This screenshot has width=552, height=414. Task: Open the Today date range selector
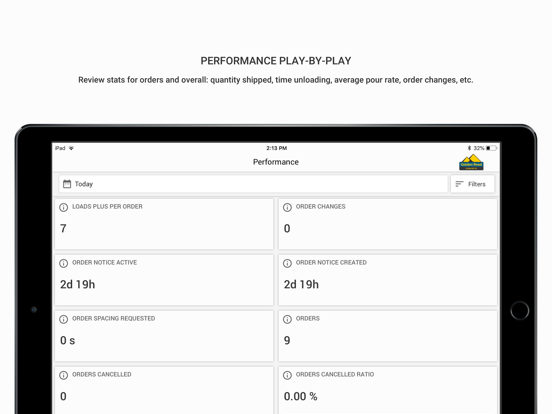click(x=253, y=184)
